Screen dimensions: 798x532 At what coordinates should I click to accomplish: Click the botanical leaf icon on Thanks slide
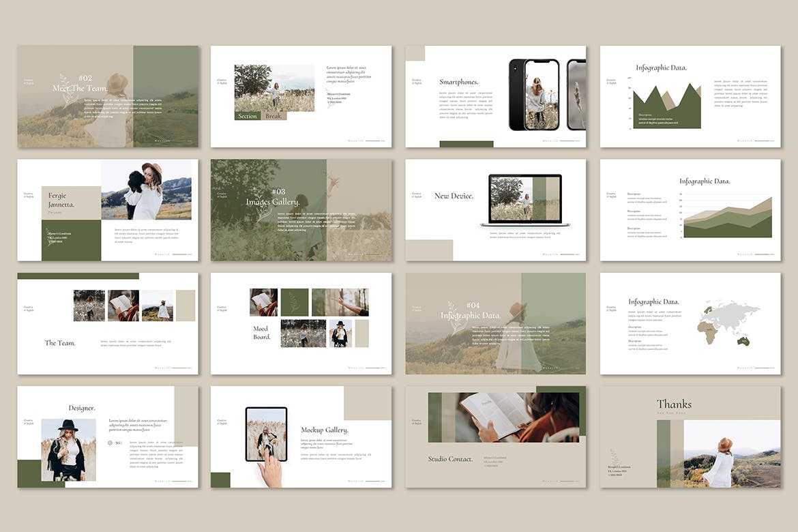pos(614,457)
